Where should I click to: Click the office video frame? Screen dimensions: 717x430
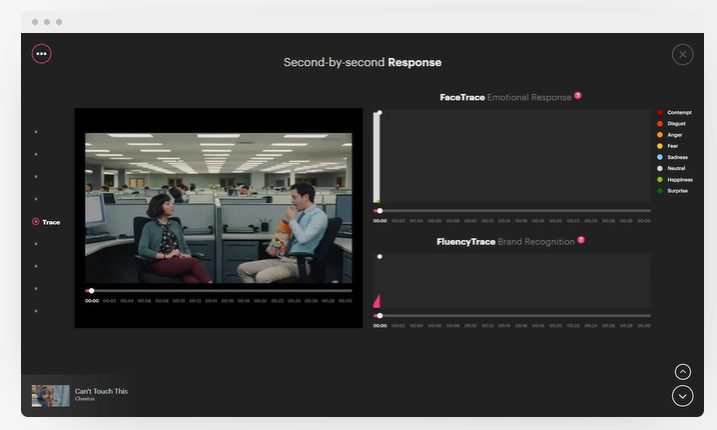[x=219, y=208]
